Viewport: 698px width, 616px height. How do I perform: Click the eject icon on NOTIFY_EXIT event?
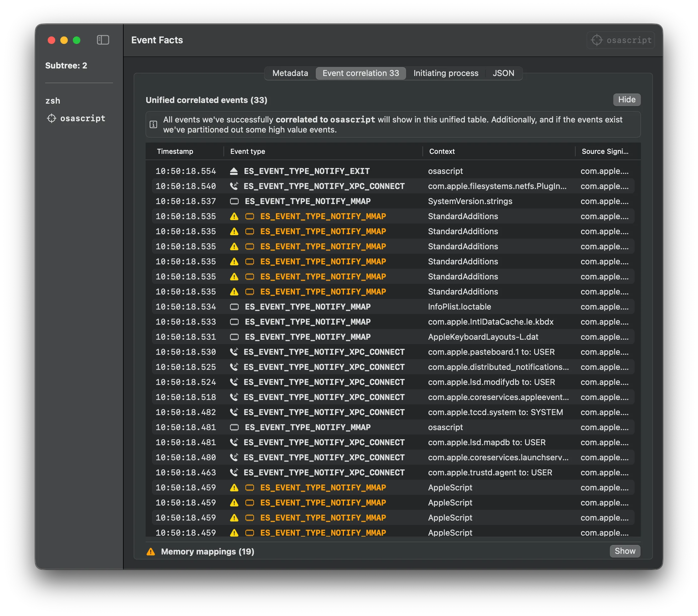pos(234,171)
